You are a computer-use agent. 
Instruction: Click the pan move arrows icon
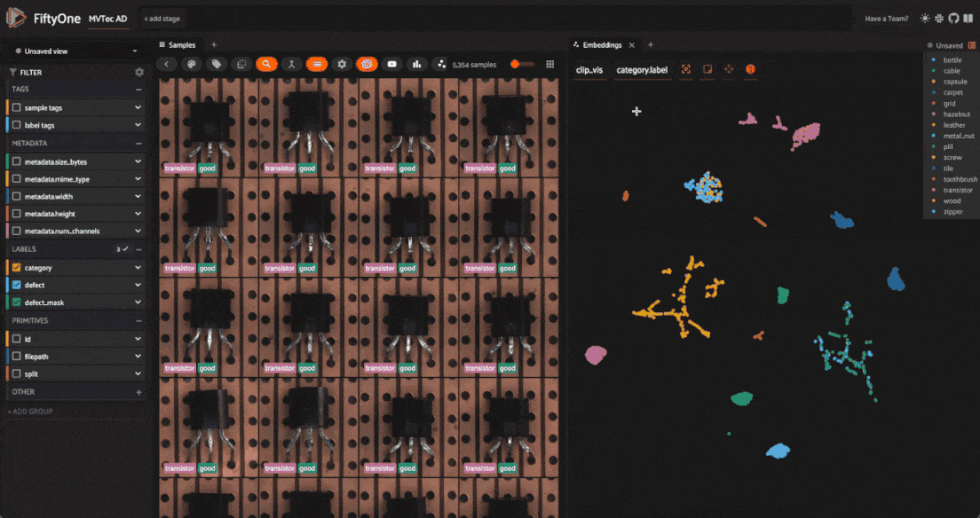pos(729,69)
